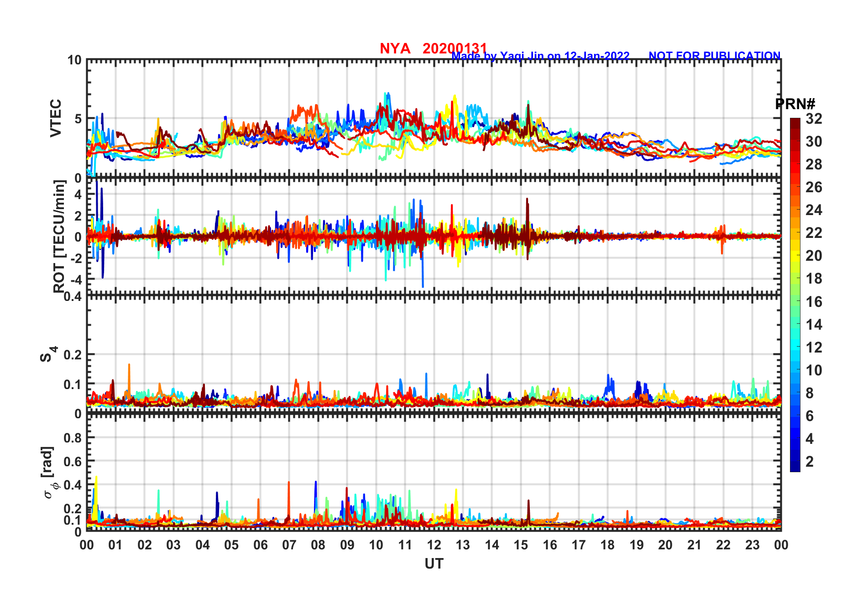The height and width of the screenshot is (590, 868).
Task: Click colorbar tick label "26"
Action: [814, 187]
